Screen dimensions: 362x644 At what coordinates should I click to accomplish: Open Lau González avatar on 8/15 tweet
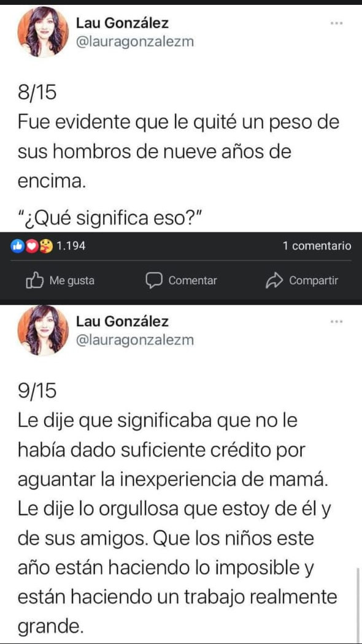click(x=43, y=32)
